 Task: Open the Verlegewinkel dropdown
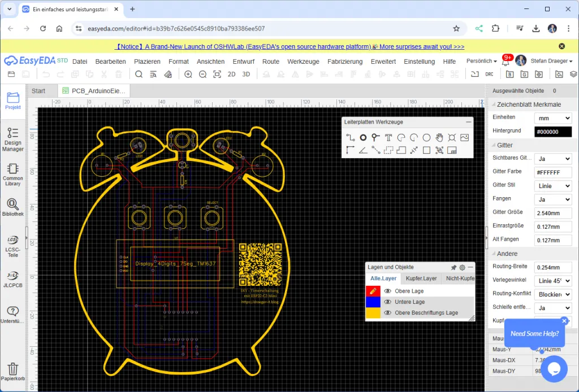tap(553, 281)
